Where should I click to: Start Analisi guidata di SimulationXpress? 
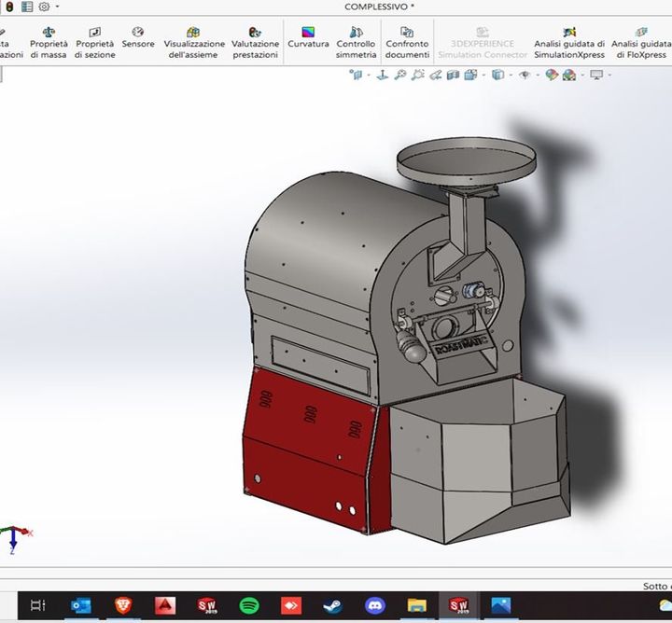[569, 43]
